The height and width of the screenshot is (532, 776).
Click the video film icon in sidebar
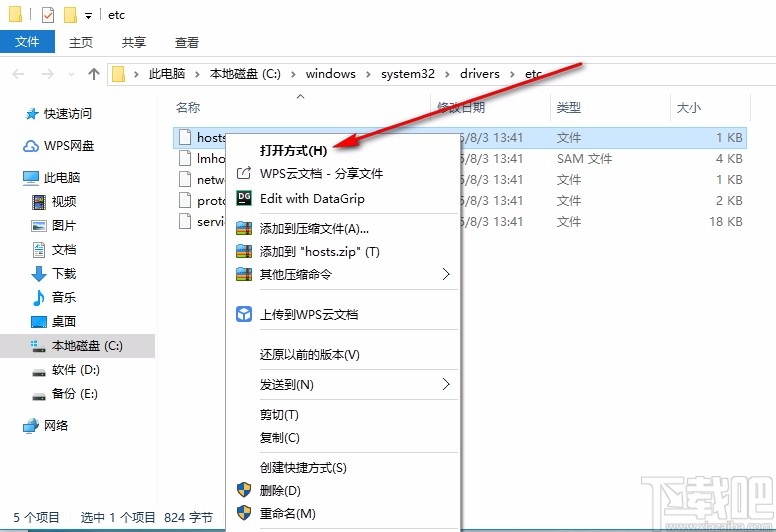click(x=39, y=202)
